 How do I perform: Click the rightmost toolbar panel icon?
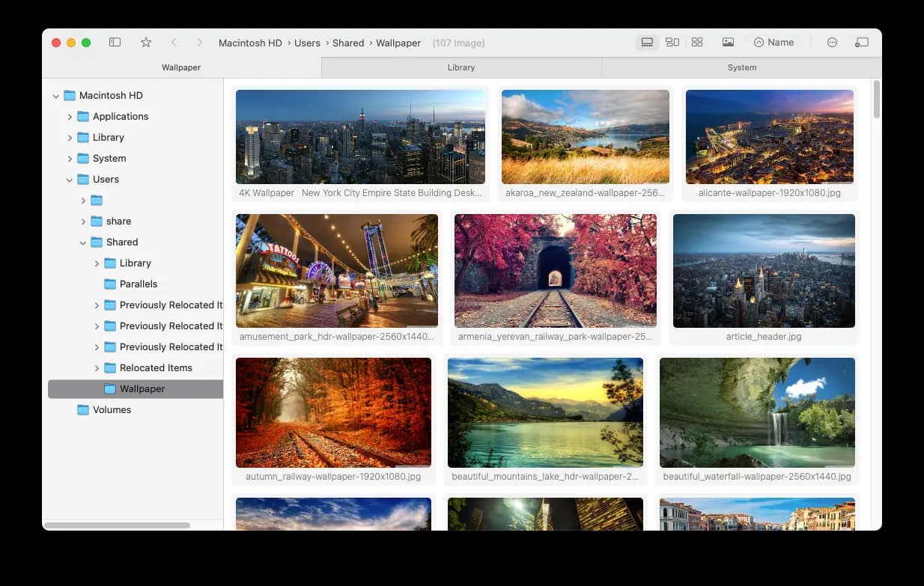862,43
